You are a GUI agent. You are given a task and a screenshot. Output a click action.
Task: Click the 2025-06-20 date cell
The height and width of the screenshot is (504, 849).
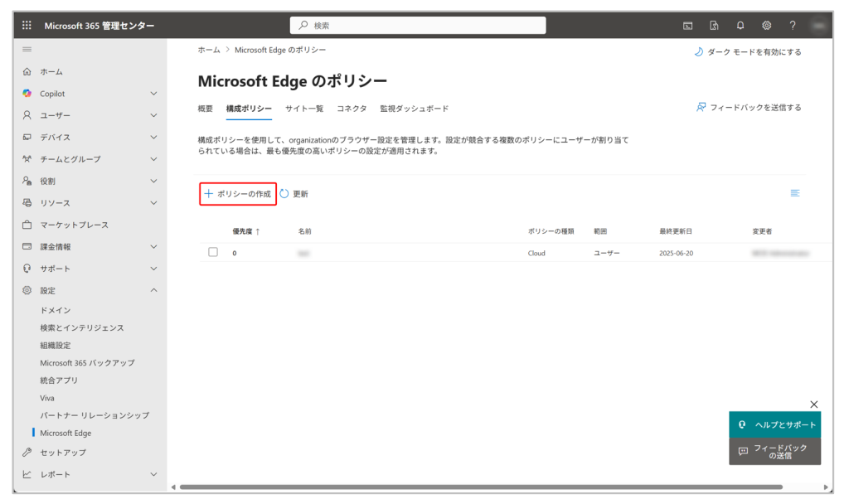(676, 253)
